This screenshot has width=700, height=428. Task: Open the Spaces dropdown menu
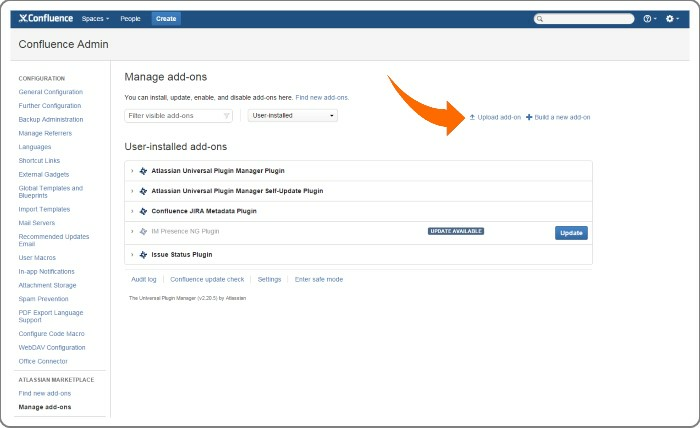[95, 19]
